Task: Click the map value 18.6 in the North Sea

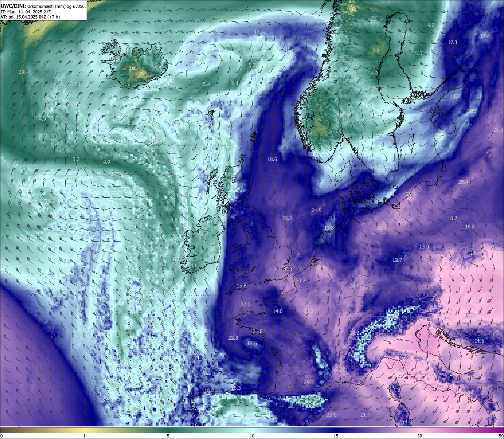Action: [x=272, y=159]
